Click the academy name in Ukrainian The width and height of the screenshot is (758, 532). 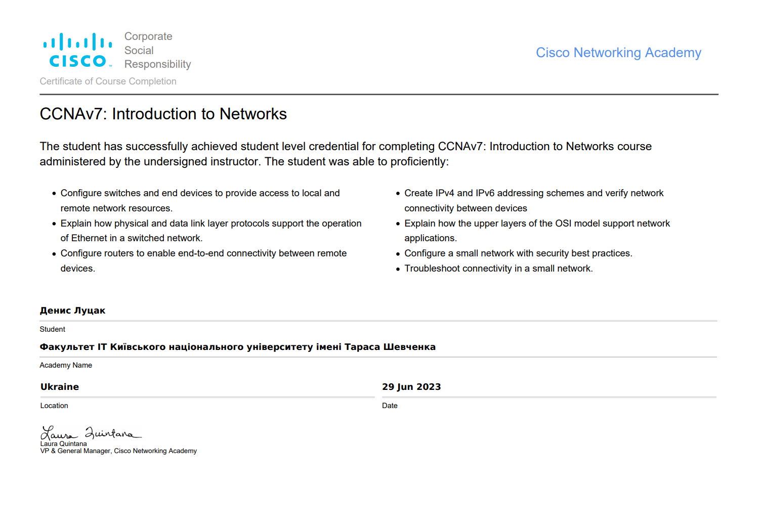pyautogui.click(x=237, y=347)
